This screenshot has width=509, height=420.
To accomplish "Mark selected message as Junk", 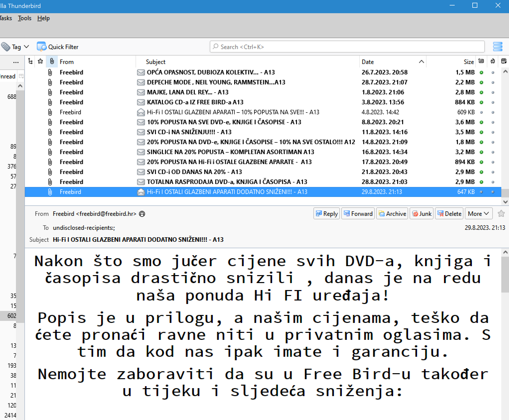I will pyautogui.click(x=422, y=214).
